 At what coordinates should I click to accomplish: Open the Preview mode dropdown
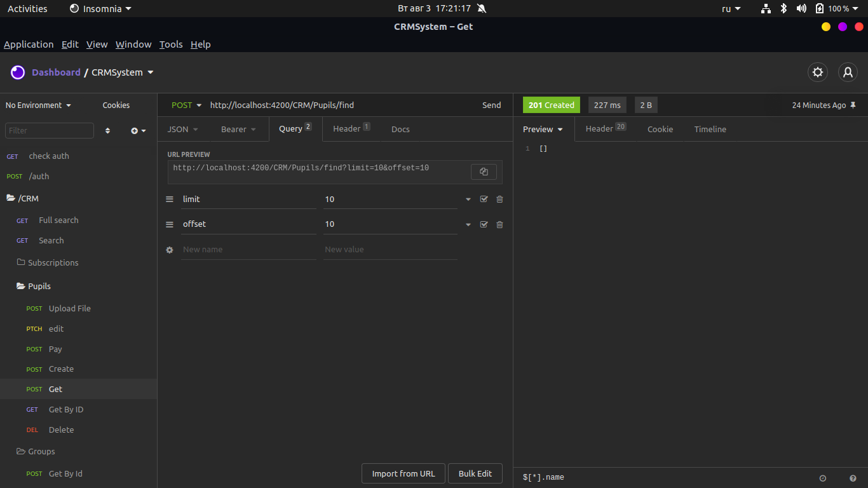click(x=543, y=129)
